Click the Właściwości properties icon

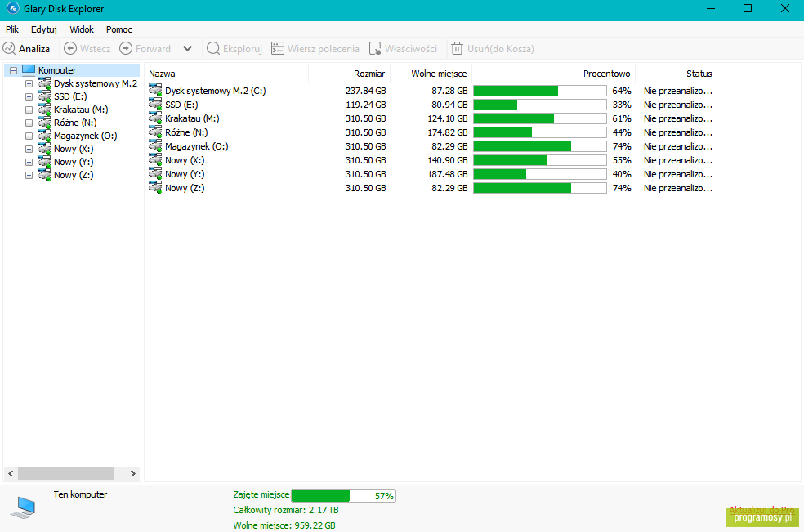point(375,49)
